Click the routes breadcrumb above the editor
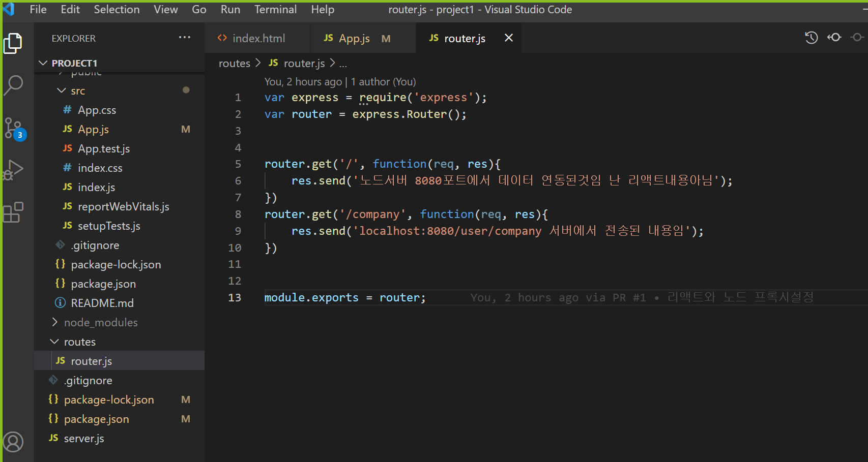Screen dimensions: 868x462 click(x=234, y=63)
